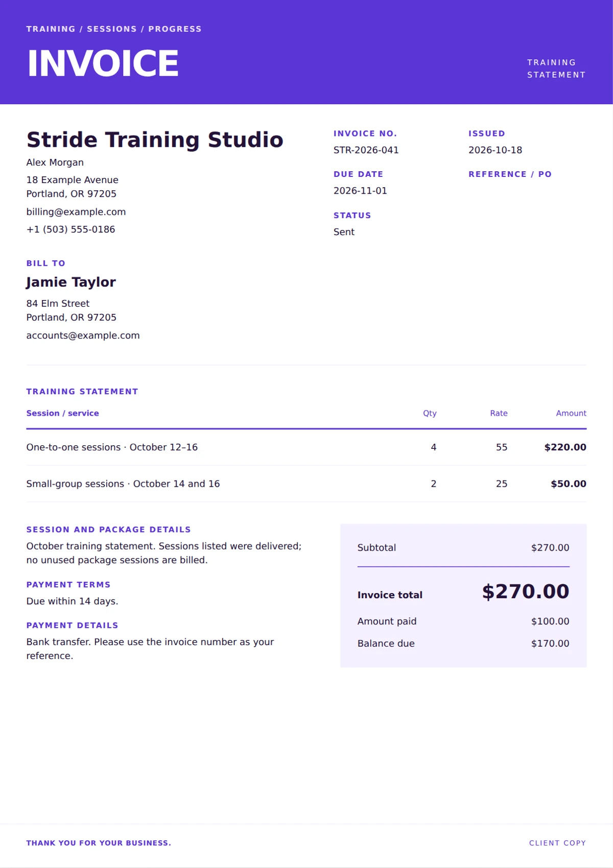Select the large invoice total $270.00

point(526,591)
